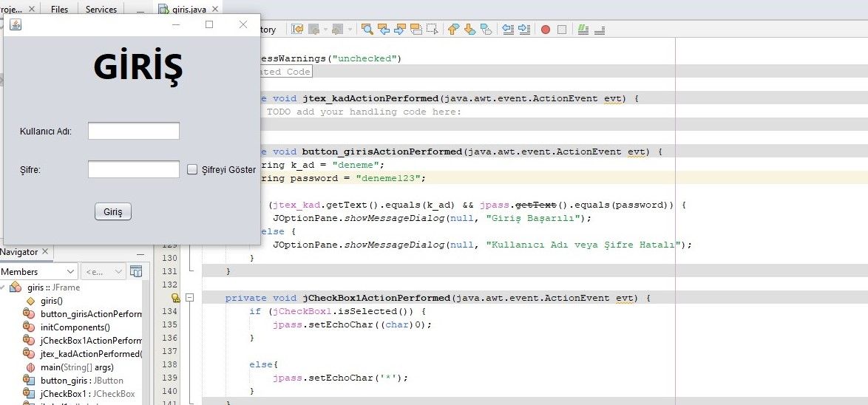
Task: Close the Navigator panel
Action: pos(45,252)
